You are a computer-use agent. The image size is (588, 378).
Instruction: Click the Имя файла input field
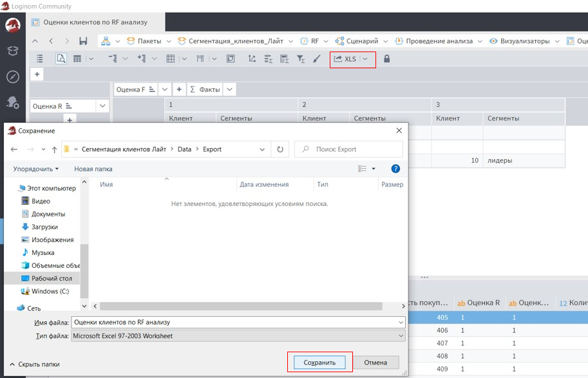[238, 322]
